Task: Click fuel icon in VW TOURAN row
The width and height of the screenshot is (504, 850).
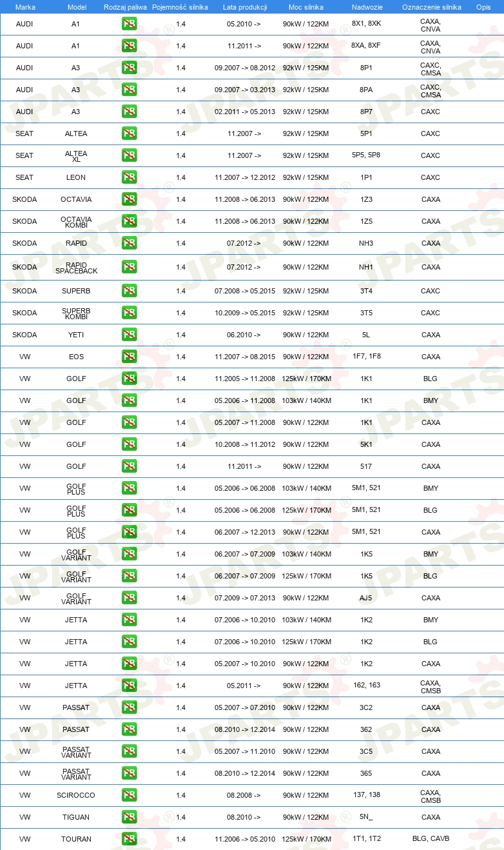Action: point(130,839)
